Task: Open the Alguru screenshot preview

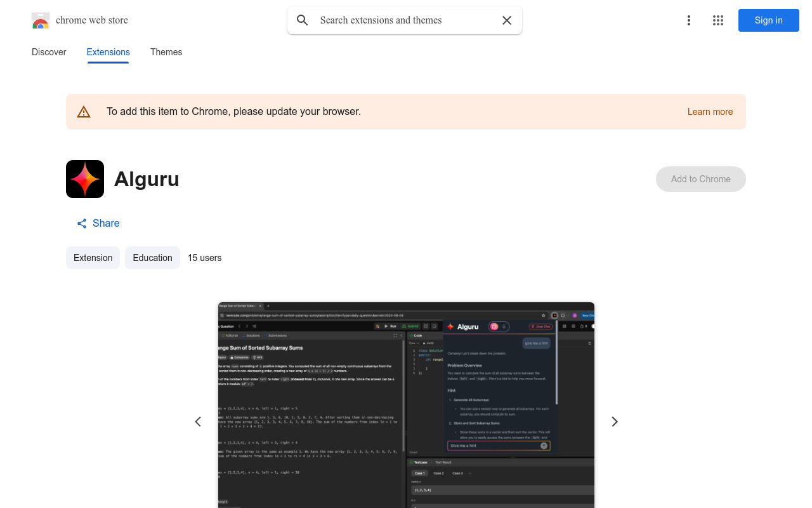Action: [406, 405]
